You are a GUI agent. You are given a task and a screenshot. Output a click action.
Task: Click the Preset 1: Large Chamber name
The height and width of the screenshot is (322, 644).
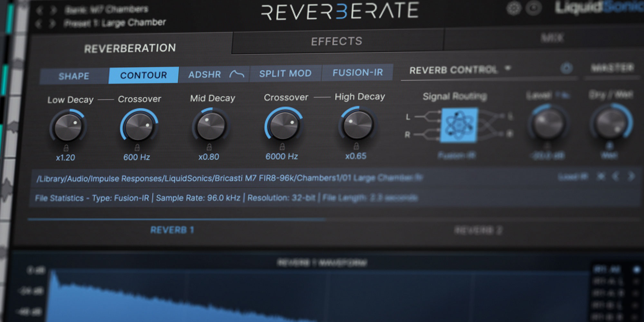115,23
